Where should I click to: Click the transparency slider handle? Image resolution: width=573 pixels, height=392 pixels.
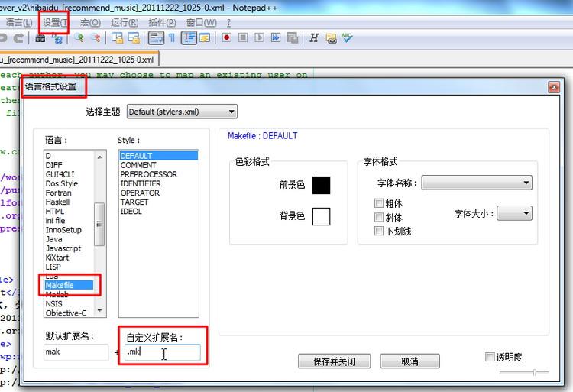(x=535, y=372)
